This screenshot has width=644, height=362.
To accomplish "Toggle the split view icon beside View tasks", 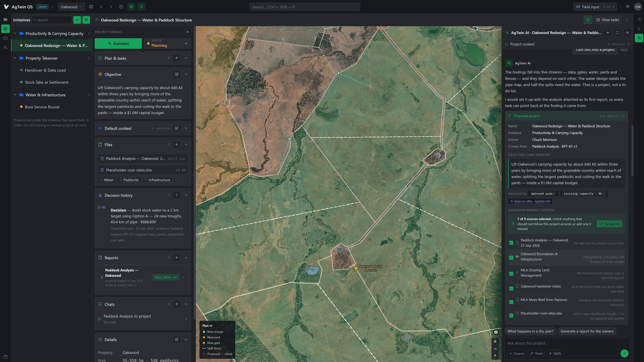I will pos(588,20).
